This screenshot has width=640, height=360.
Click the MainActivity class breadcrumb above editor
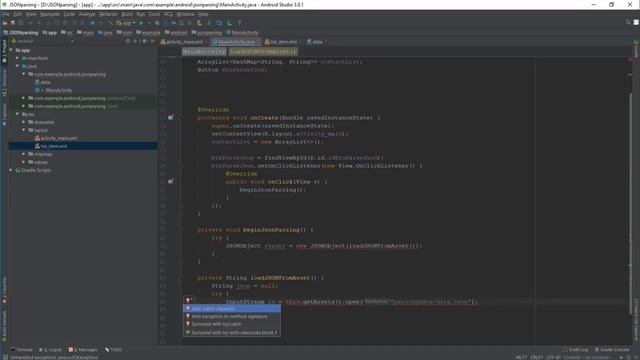(204, 52)
